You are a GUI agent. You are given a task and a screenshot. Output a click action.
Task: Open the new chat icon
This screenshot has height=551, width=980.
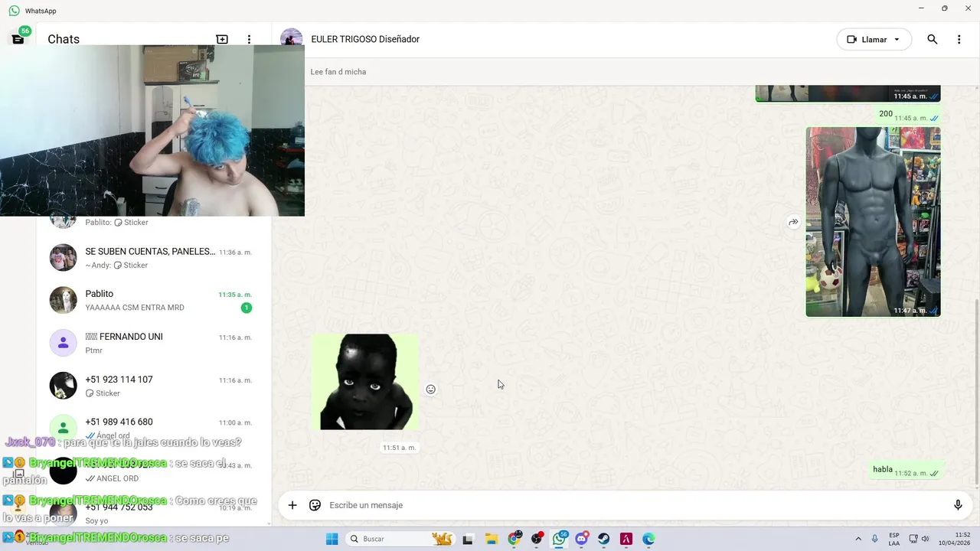222,39
